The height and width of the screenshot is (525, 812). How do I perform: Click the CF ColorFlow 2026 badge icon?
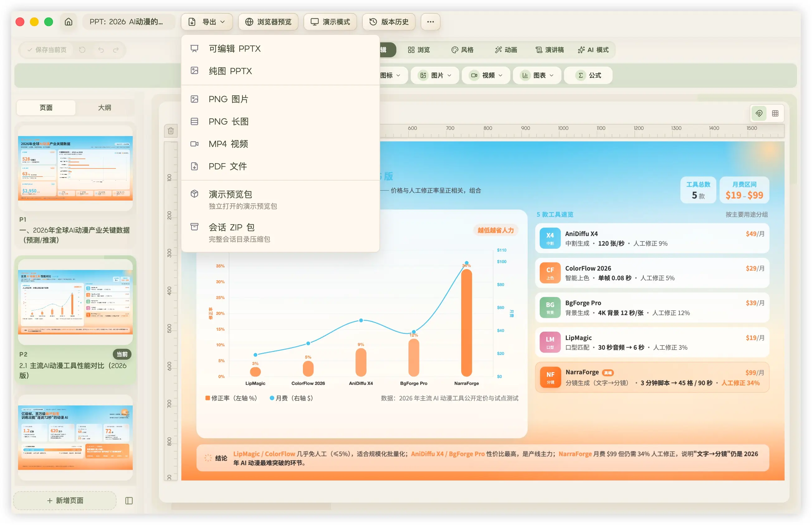[x=550, y=273]
